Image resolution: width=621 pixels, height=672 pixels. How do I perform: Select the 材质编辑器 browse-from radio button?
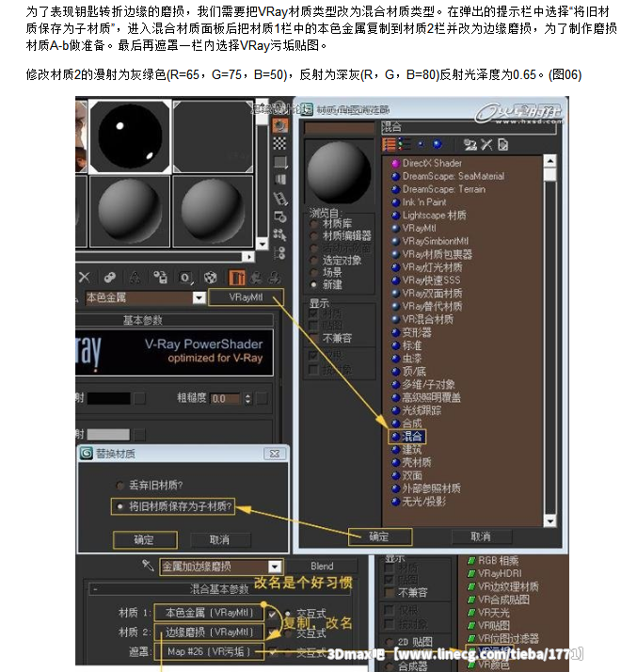pyautogui.click(x=313, y=235)
